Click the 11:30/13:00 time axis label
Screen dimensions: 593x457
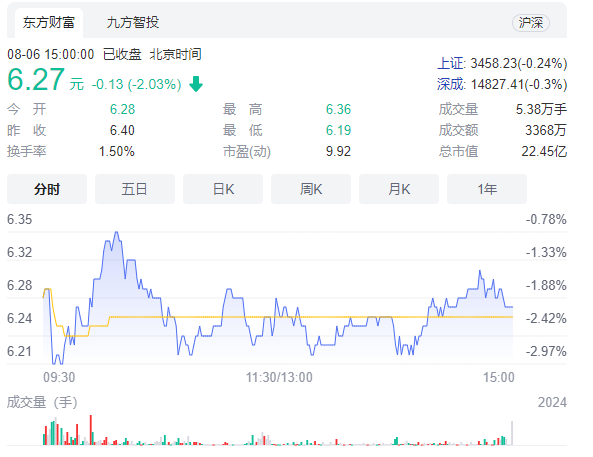[x=279, y=377]
